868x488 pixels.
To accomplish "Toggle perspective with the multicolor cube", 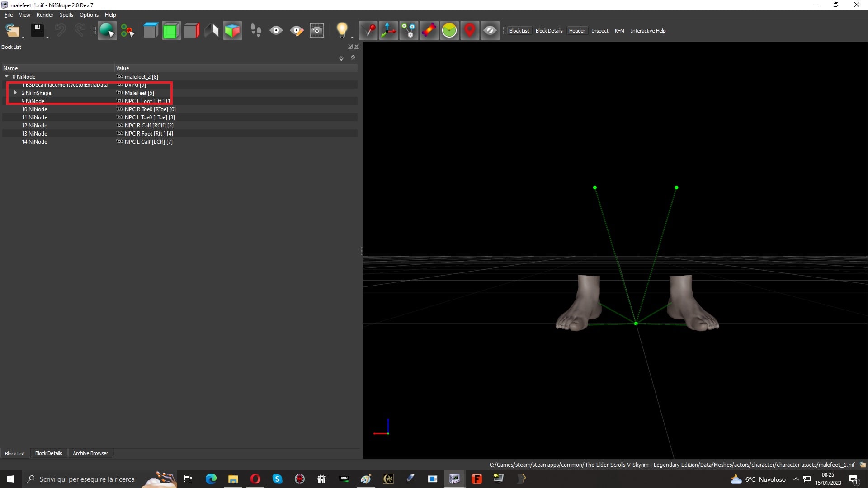I will coord(232,31).
